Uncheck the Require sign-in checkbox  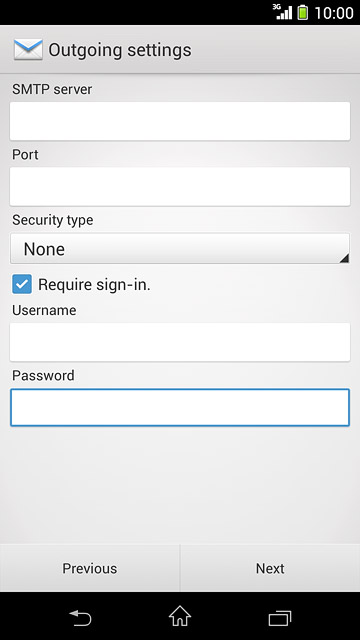[x=22, y=284]
